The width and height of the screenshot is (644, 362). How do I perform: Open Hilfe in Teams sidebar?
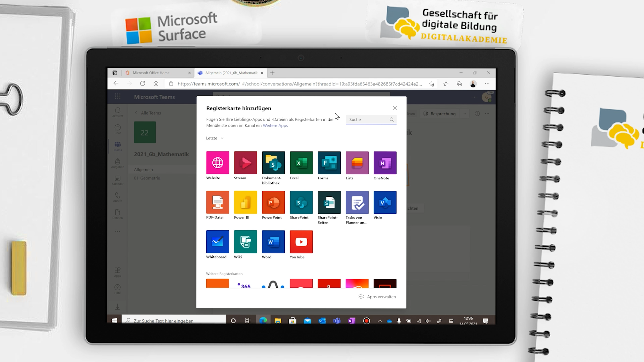pos(117,289)
